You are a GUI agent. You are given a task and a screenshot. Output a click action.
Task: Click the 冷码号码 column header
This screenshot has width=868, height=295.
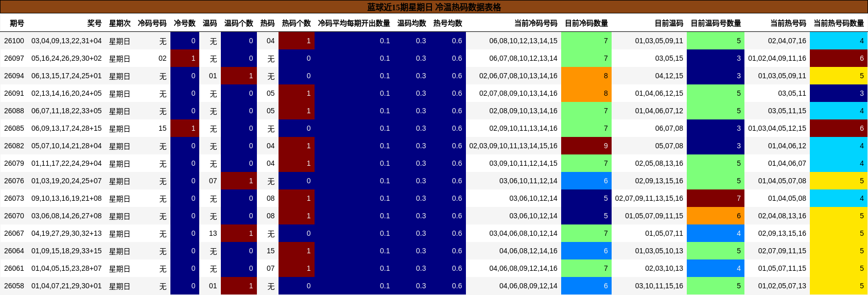tap(152, 23)
